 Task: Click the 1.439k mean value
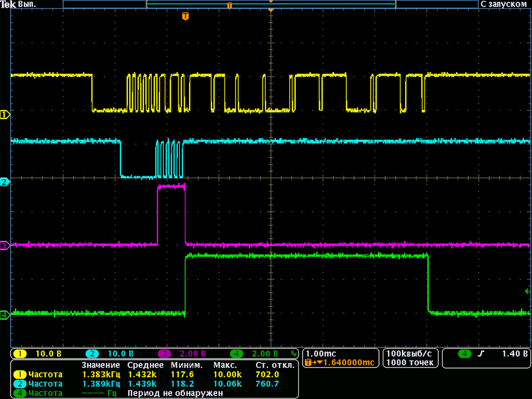pos(142,384)
